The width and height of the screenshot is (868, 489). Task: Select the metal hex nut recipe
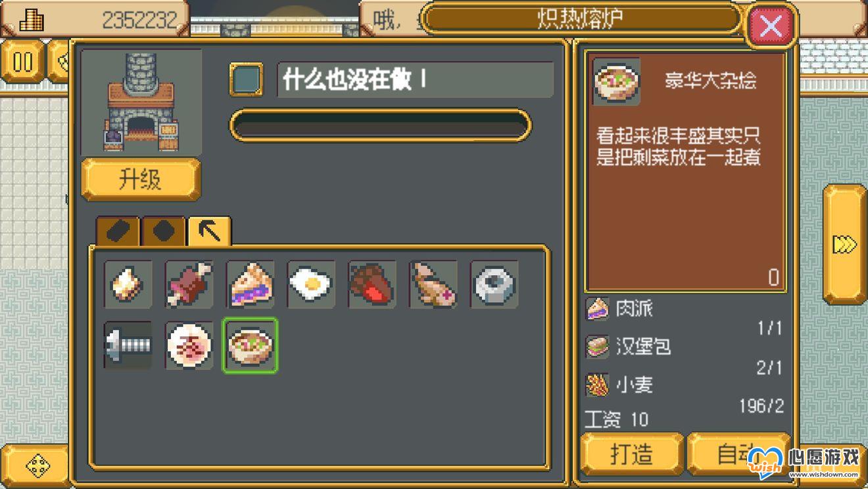pos(494,285)
